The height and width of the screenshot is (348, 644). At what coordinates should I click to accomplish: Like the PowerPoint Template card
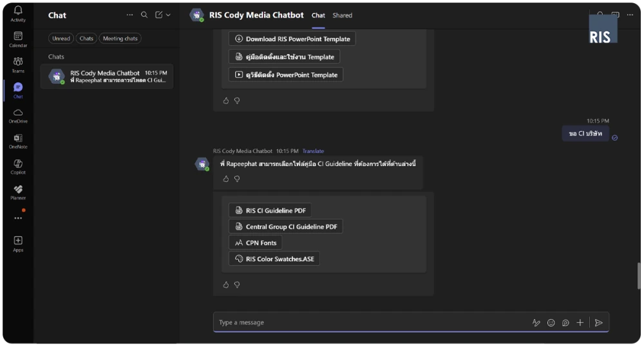[x=226, y=100]
